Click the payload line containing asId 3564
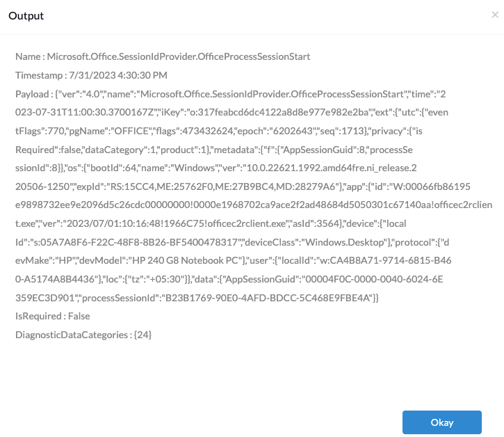 pyautogui.click(x=211, y=223)
